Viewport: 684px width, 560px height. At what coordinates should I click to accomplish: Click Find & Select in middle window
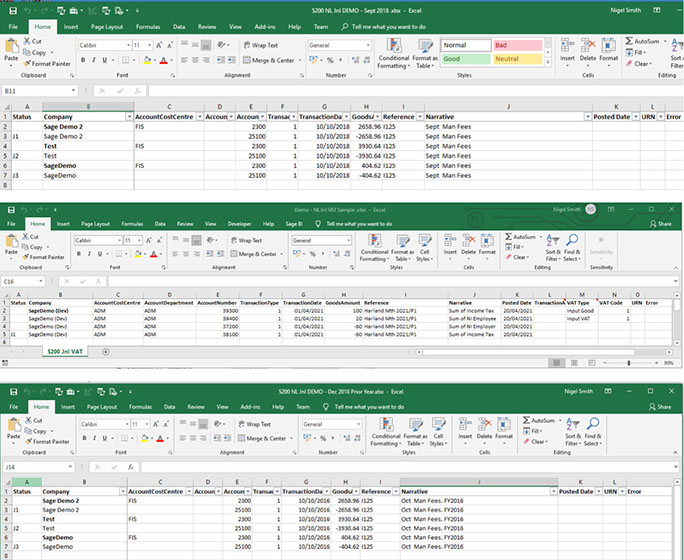[x=571, y=248]
